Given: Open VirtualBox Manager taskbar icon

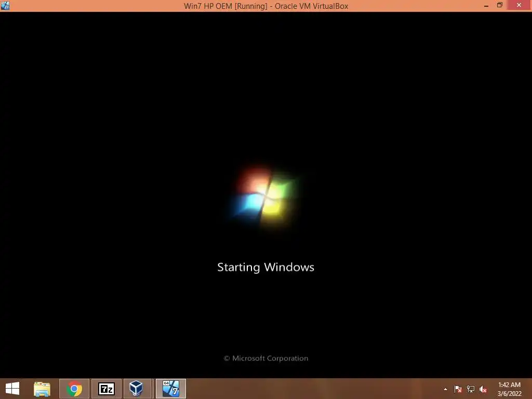Looking at the screenshot, I should [x=137, y=389].
